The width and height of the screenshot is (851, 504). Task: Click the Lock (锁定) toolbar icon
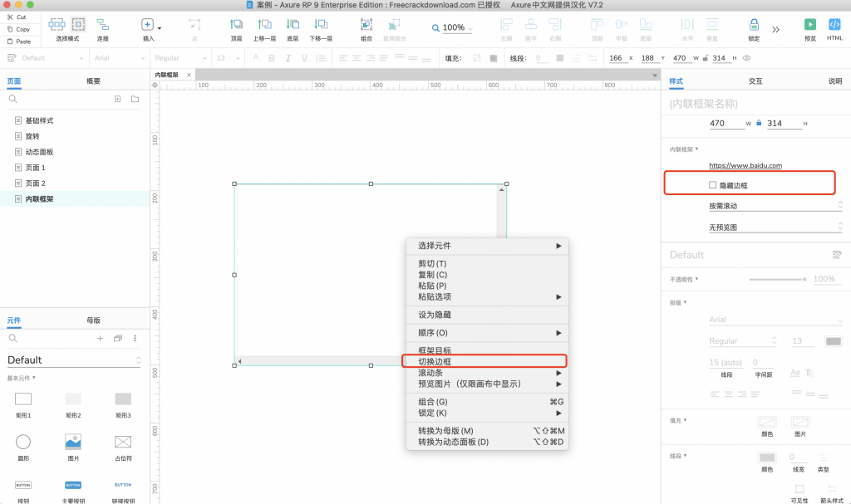coord(754,25)
